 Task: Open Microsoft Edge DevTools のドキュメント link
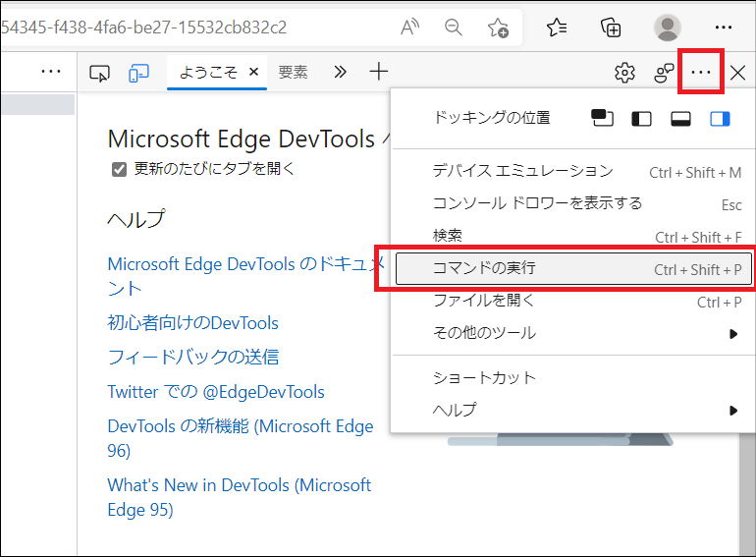(245, 276)
